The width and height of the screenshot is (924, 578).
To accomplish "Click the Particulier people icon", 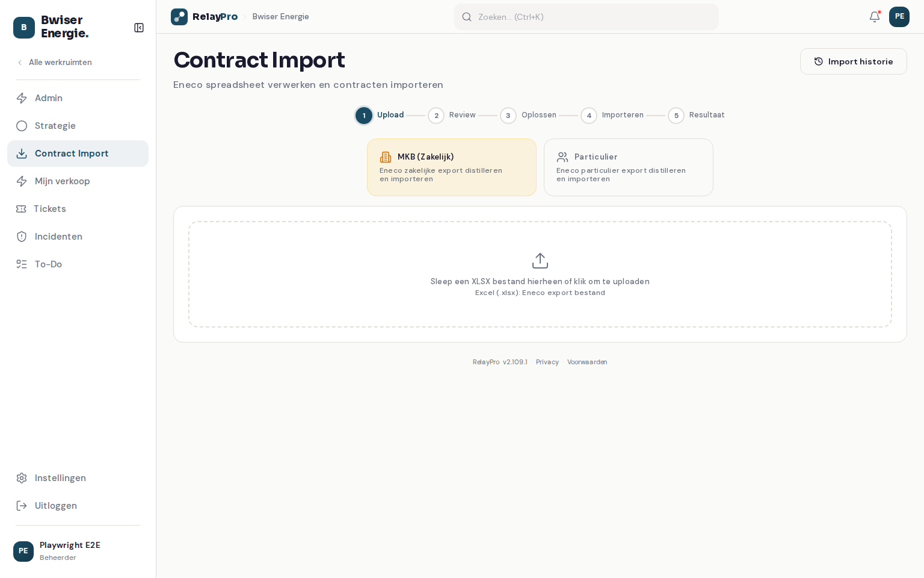I will (x=562, y=157).
